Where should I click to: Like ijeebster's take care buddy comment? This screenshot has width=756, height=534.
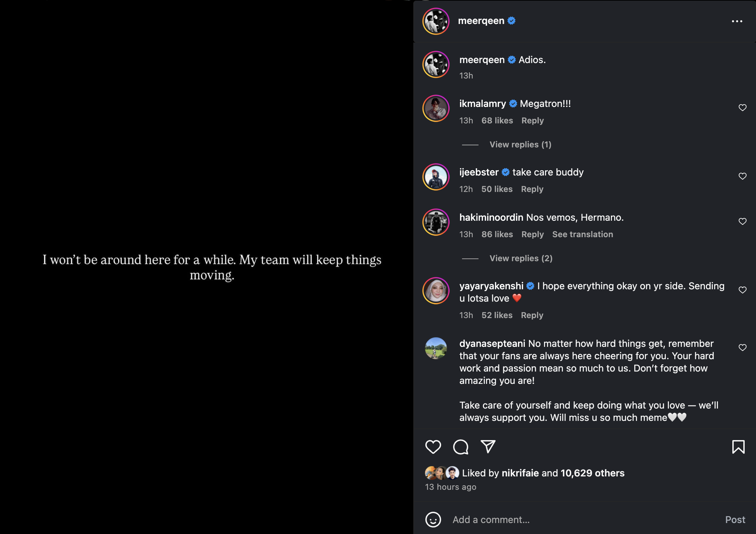pyautogui.click(x=742, y=176)
